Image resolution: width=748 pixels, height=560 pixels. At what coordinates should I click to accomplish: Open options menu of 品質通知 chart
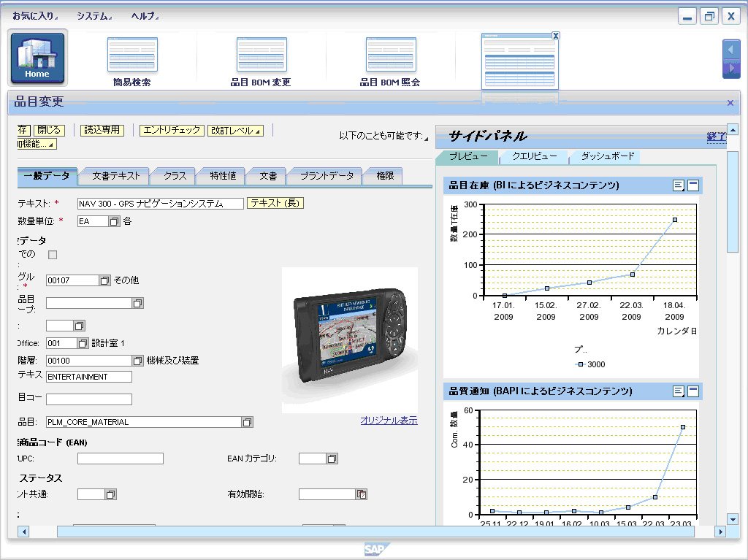pos(679,391)
